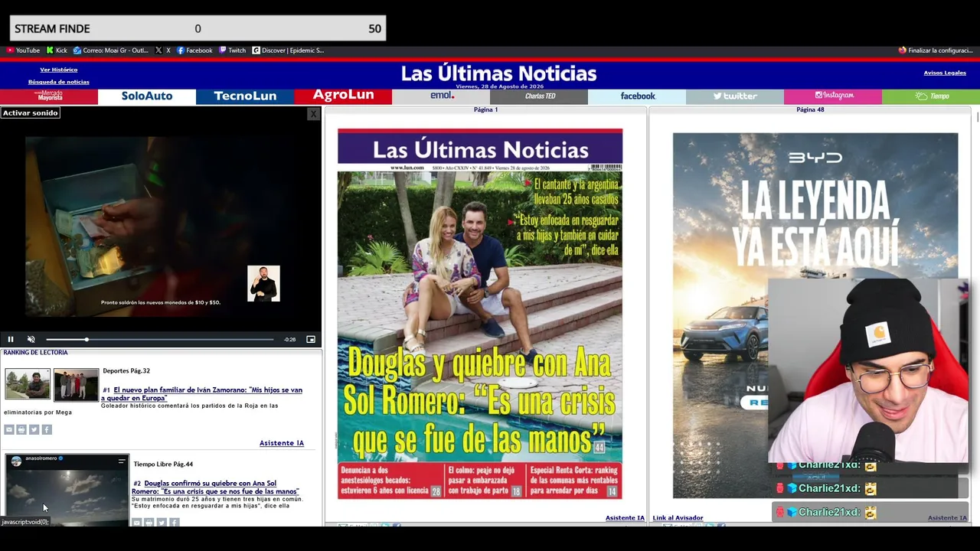Click the RANKING DE LECTORIA heading
980x551 pixels.
[35, 353]
